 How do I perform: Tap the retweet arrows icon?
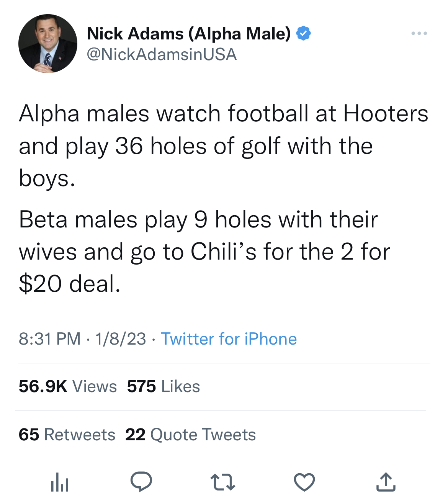pyautogui.click(x=223, y=482)
